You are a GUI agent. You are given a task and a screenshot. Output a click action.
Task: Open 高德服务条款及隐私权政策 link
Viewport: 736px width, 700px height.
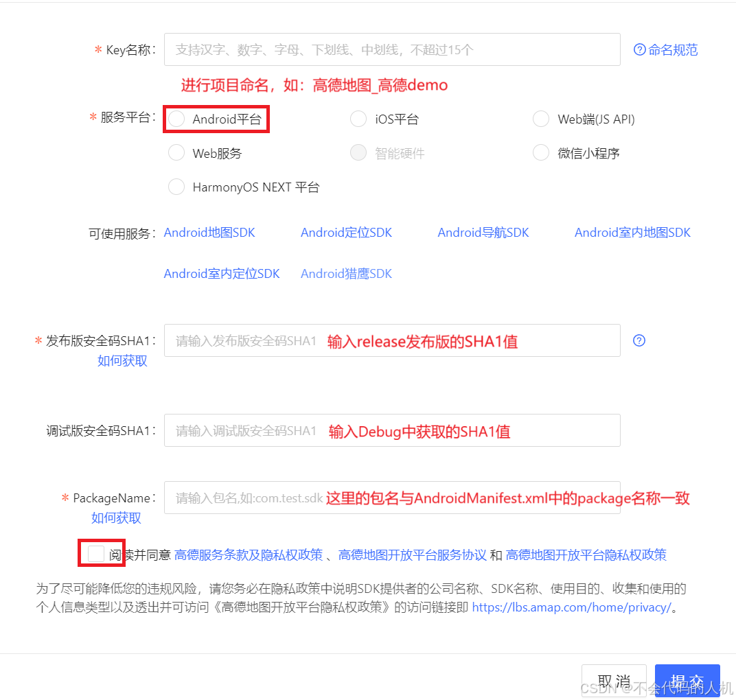pyautogui.click(x=249, y=555)
